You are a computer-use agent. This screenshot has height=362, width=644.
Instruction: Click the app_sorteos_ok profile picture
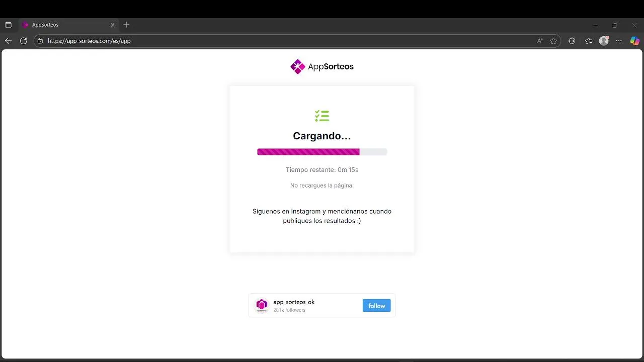(x=262, y=305)
